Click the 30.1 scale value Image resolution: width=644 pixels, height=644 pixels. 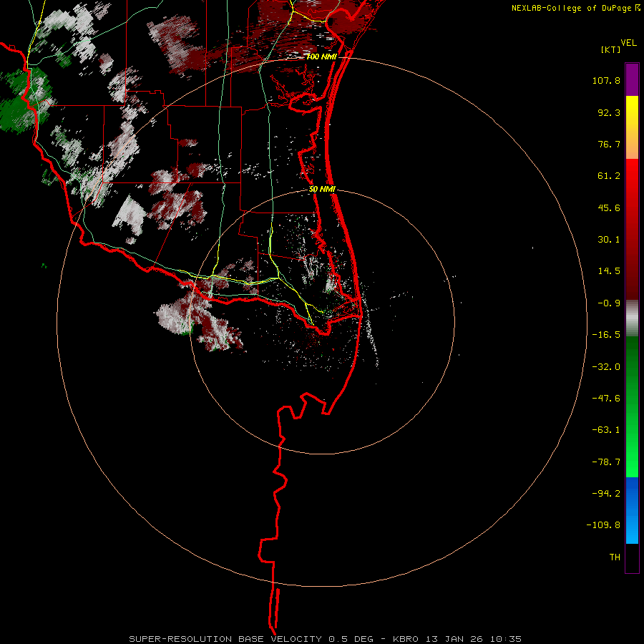click(x=609, y=240)
